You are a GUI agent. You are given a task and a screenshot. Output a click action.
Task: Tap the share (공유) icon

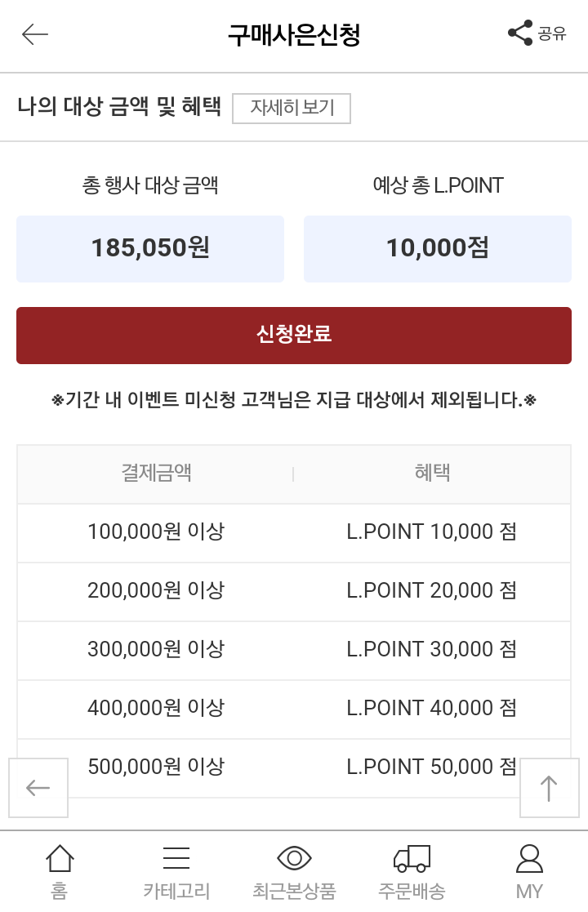click(521, 33)
